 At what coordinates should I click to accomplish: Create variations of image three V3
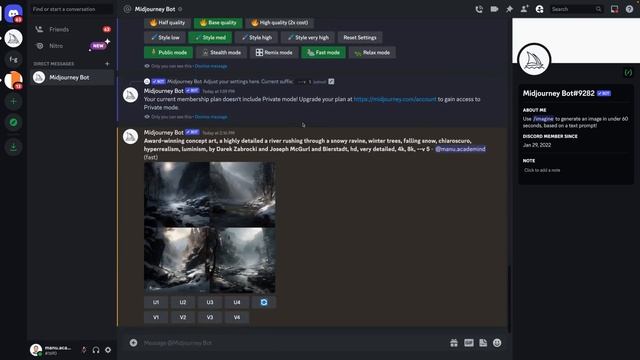pyautogui.click(x=210, y=317)
